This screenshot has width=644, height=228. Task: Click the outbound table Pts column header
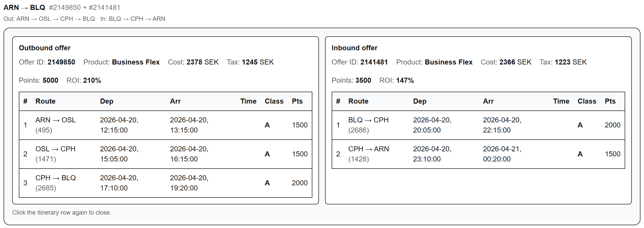click(x=297, y=101)
